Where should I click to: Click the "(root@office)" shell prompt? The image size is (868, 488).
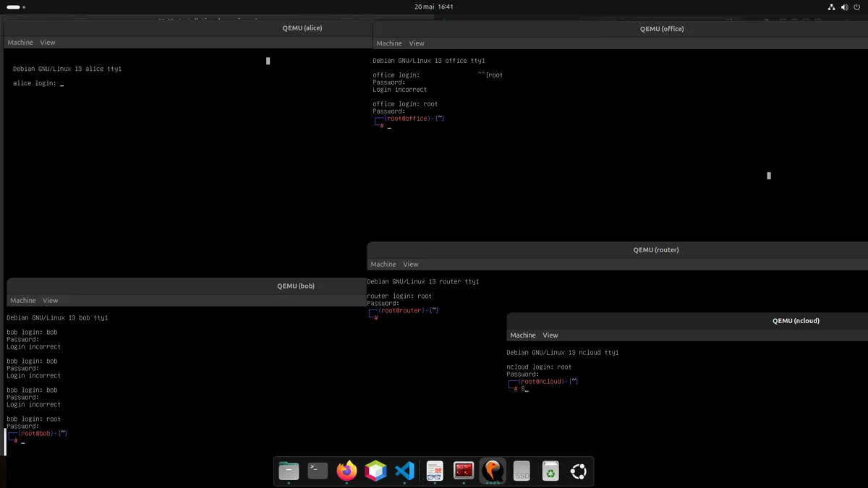point(407,119)
